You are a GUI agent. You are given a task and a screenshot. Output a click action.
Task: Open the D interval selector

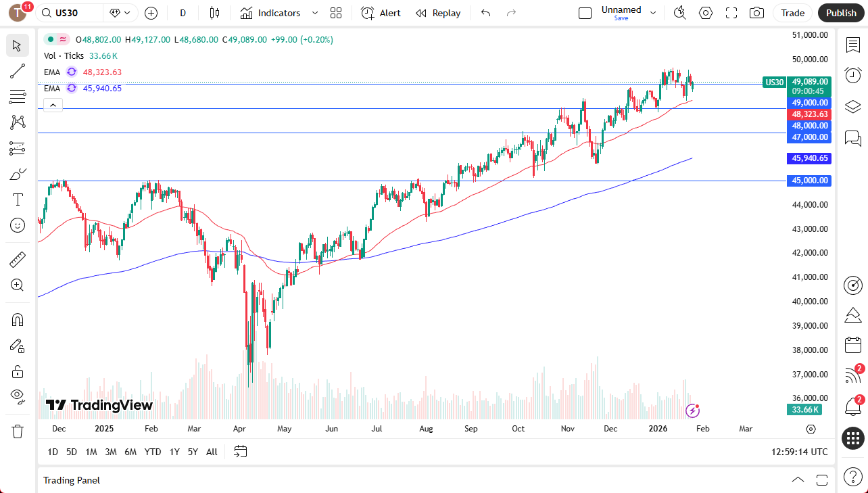tap(183, 13)
